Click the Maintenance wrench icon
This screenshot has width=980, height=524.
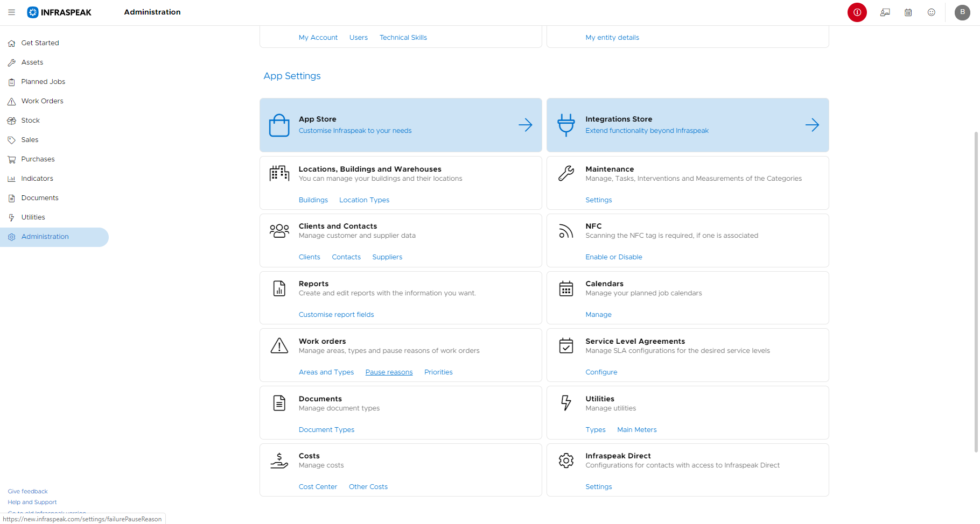pyautogui.click(x=566, y=173)
